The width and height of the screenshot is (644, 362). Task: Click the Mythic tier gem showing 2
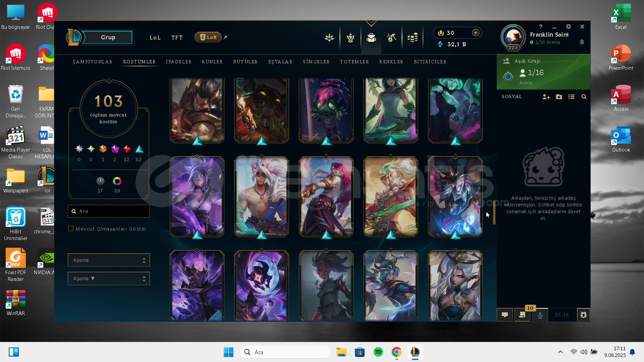115,149
